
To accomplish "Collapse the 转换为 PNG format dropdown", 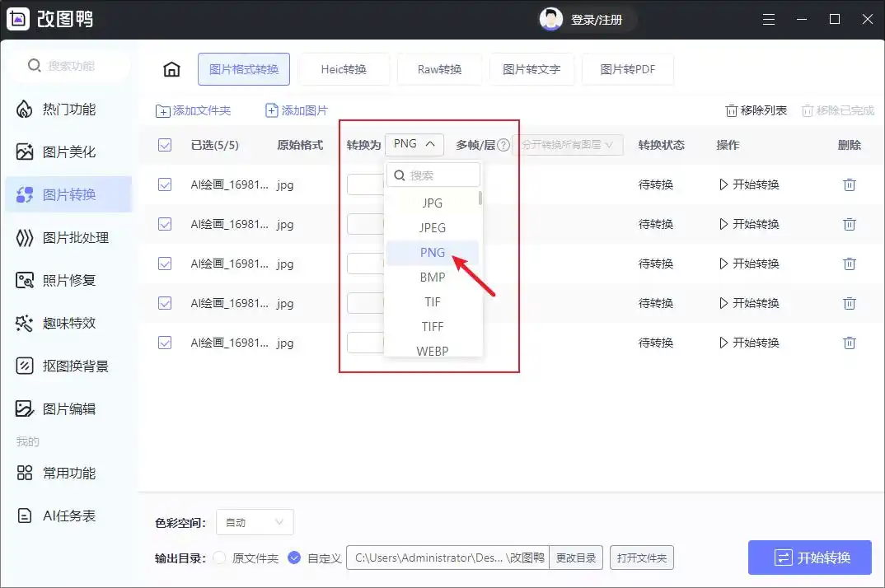I will click(x=414, y=144).
